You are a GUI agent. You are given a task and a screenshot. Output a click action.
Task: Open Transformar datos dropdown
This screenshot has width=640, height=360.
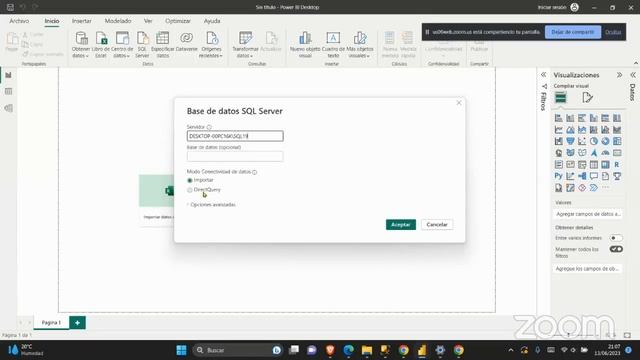pyautogui.click(x=245, y=44)
